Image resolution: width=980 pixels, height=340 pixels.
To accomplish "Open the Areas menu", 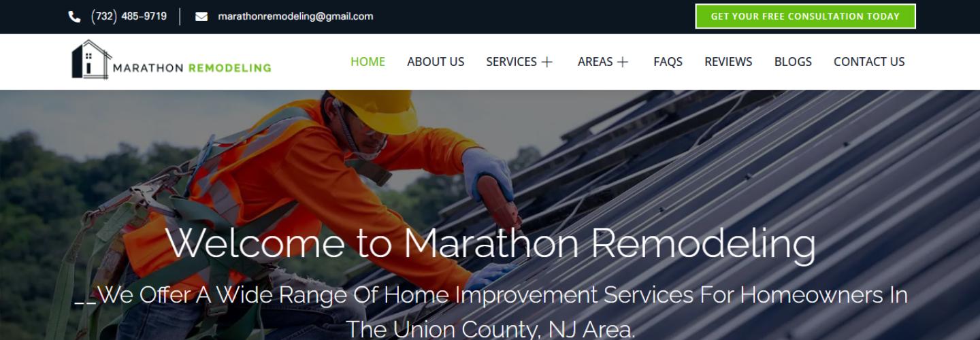I will 595,62.
